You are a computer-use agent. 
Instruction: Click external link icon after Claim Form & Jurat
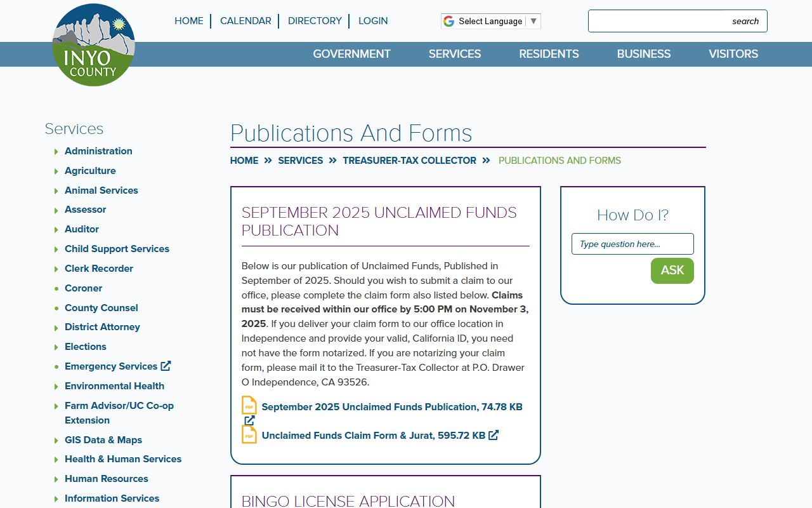pos(494,435)
